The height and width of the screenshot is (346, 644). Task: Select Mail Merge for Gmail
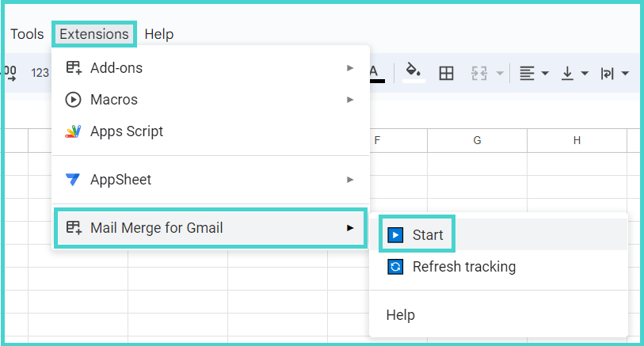(211, 228)
